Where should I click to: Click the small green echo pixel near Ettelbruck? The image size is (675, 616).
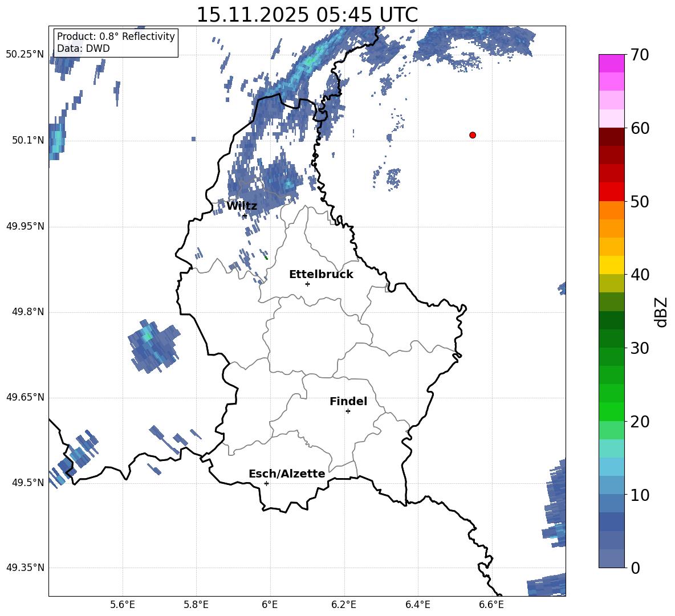266,258
